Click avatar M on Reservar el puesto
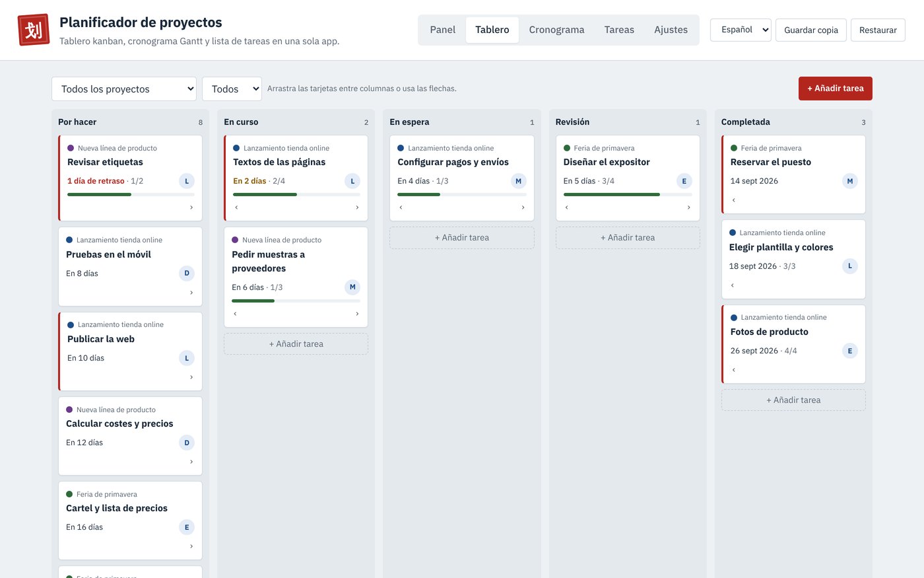This screenshot has width=924, height=578. coord(850,181)
